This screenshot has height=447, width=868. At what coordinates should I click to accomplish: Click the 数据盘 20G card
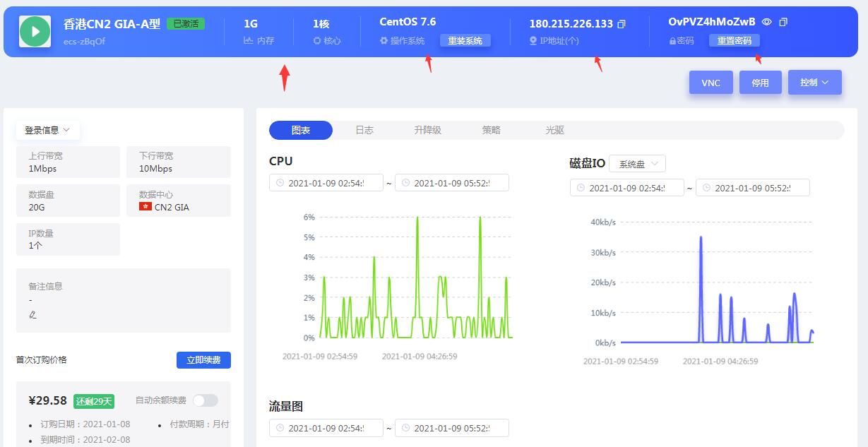click(x=68, y=201)
